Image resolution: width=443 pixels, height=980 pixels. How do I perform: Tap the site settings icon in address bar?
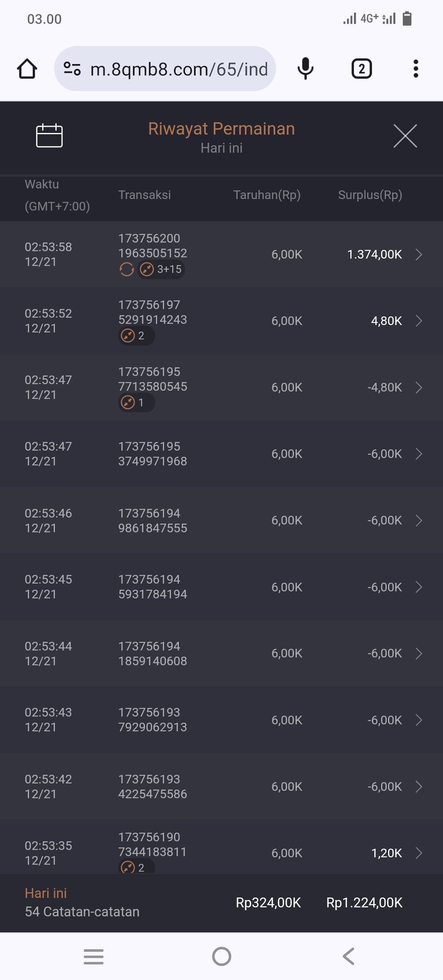[x=72, y=69]
